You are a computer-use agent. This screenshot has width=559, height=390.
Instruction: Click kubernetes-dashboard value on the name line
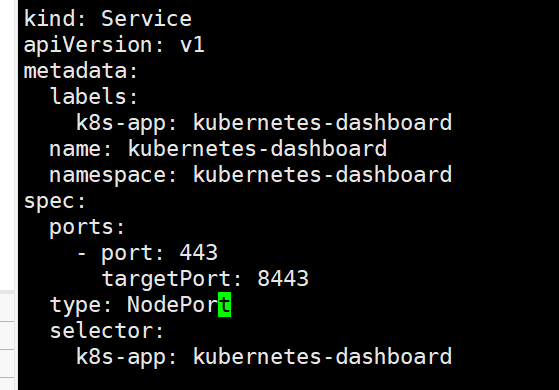click(257, 148)
